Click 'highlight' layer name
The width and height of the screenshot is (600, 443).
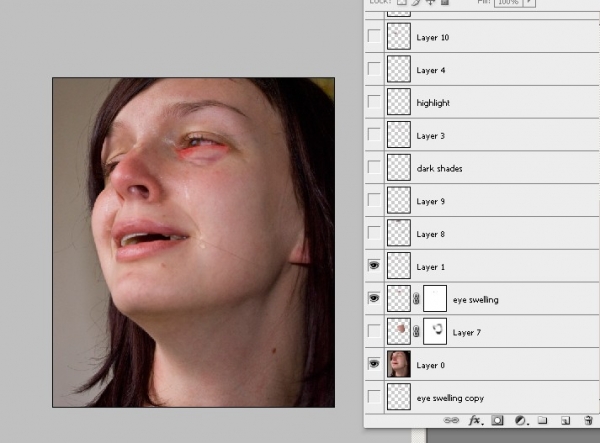[433, 103]
